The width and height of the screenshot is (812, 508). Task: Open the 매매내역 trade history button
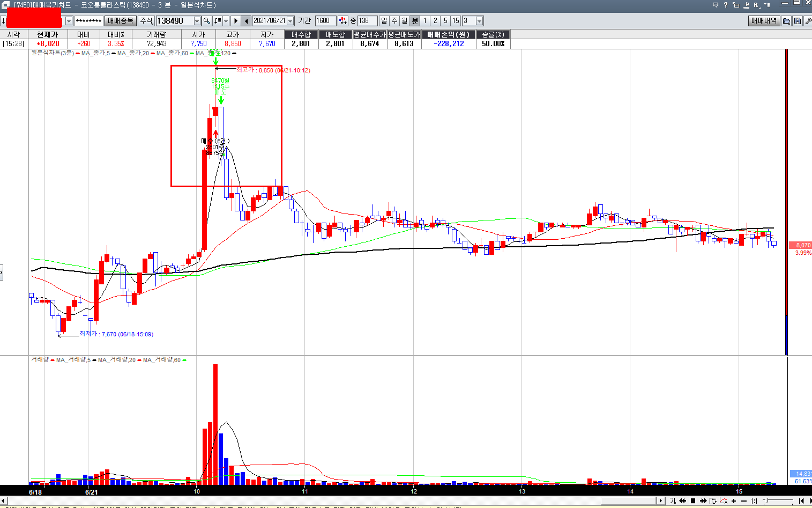pos(764,21)
